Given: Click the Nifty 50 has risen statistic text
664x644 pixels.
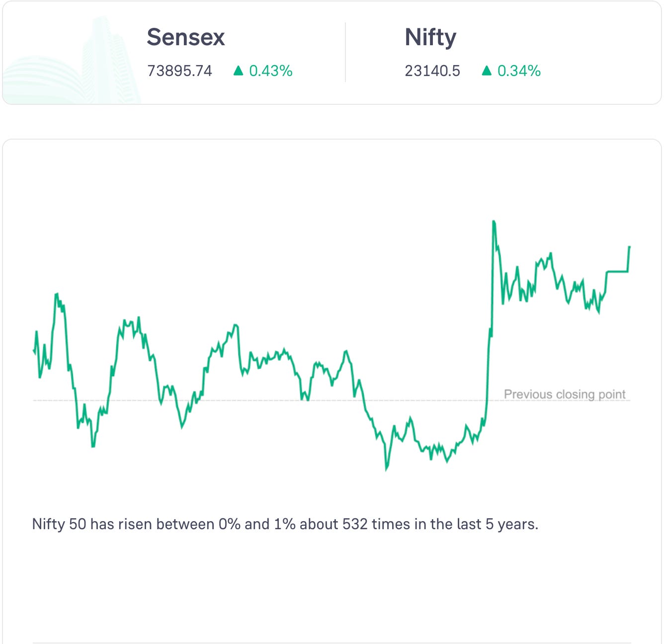Looking at the screenshot, I should tap(285, 524).
